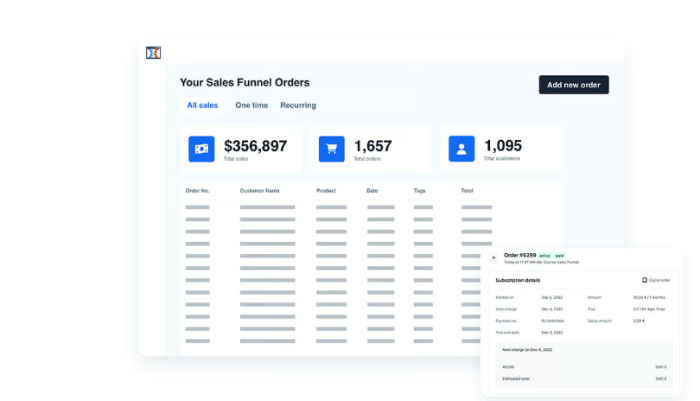This screenshot has height=401, width=700.
Task: Click the Sep 2, 2022 started date
Action: pyautogui.click(x=552, y=297)
